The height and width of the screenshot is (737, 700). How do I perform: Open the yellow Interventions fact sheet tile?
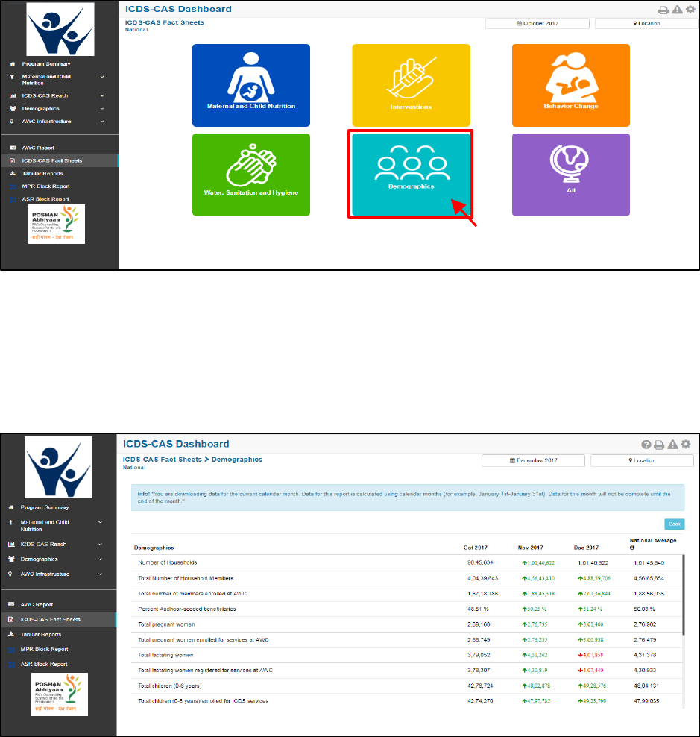click(411, 85)
